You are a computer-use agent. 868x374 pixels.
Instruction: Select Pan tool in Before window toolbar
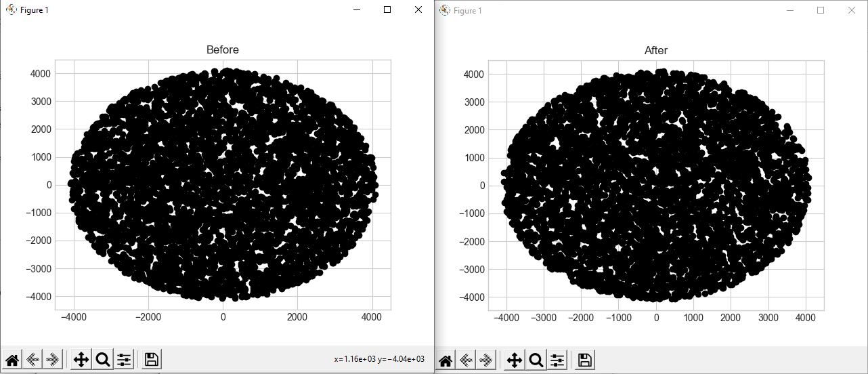(81, 360)
